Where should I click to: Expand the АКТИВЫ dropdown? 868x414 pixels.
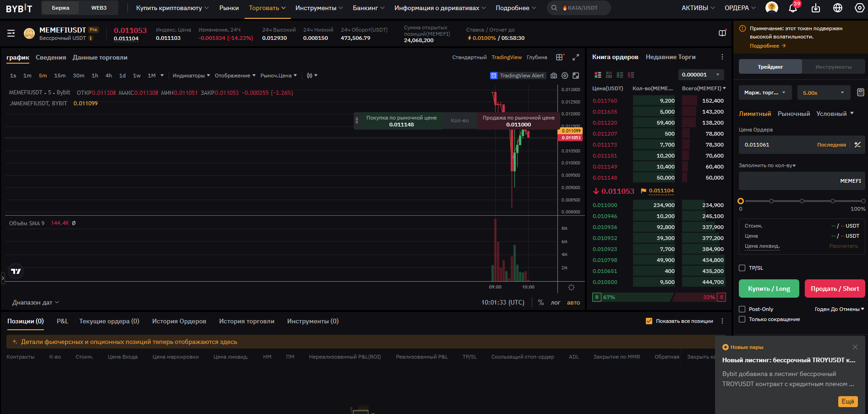[698, 8]
